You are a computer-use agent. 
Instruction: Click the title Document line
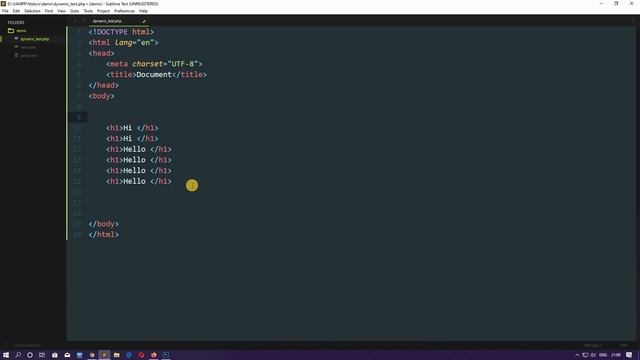coord(156,74)
